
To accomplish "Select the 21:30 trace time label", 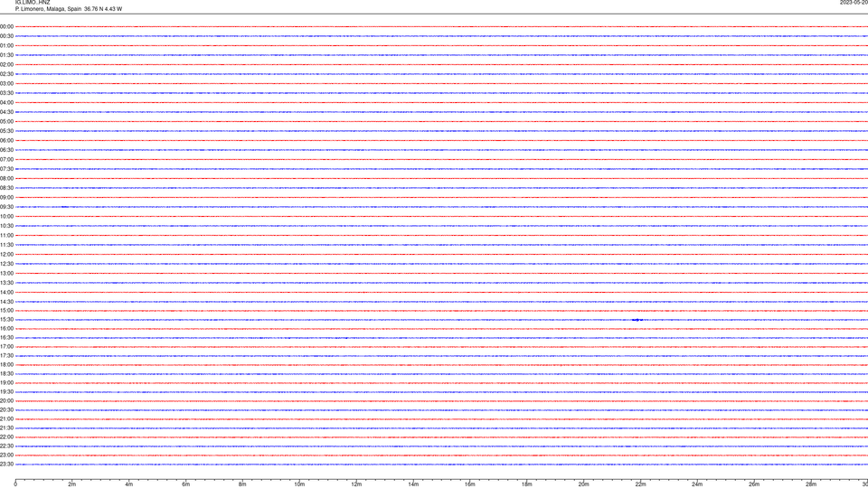I will pos(6,428).
